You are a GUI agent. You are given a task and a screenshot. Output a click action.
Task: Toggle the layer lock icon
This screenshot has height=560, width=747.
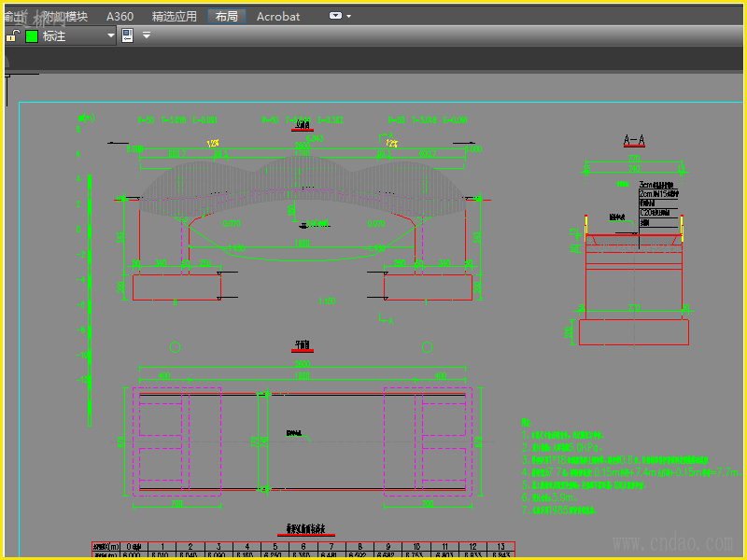(x=12, y=35)
